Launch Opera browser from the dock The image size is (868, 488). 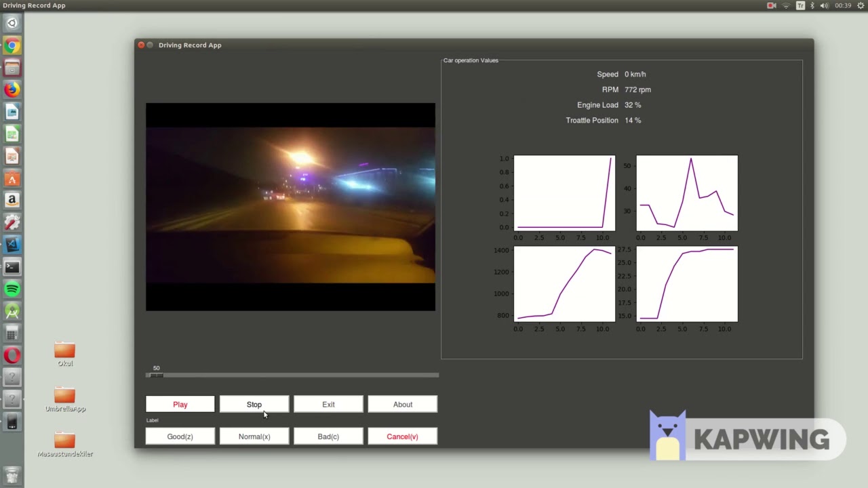(12, 355)
